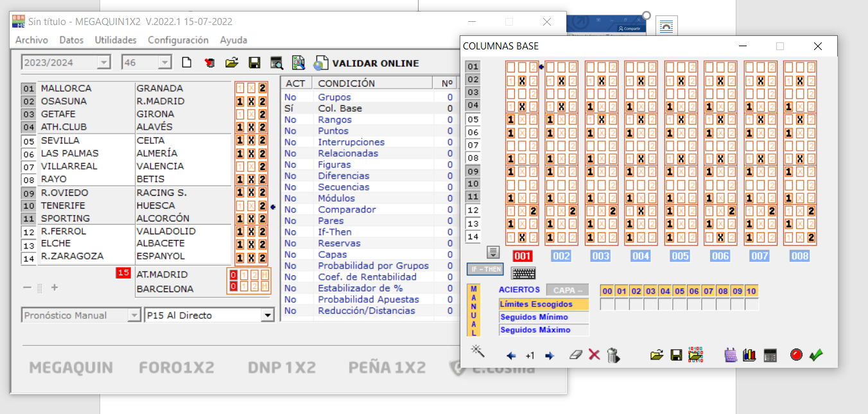This screenshot has height=414, width=868.
Task: Open the Pronóstico Manual dropdown
Action: pyautogui.click(x=134, y=315)
